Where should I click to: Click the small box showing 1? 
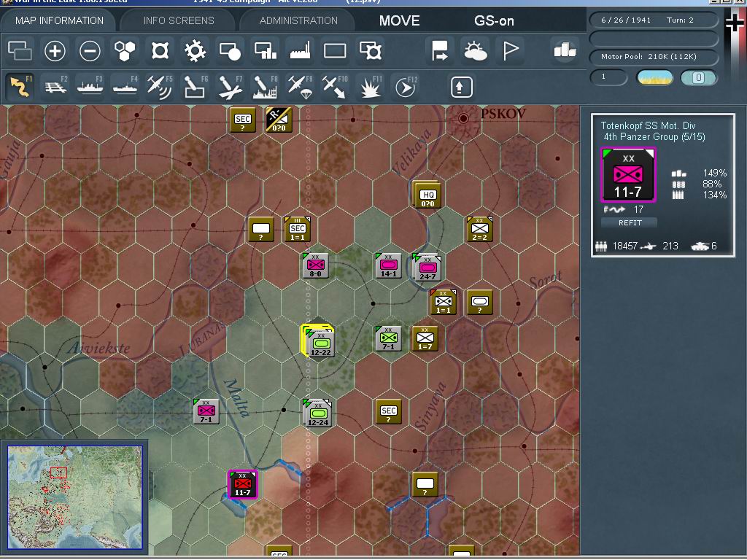(609, 77)
